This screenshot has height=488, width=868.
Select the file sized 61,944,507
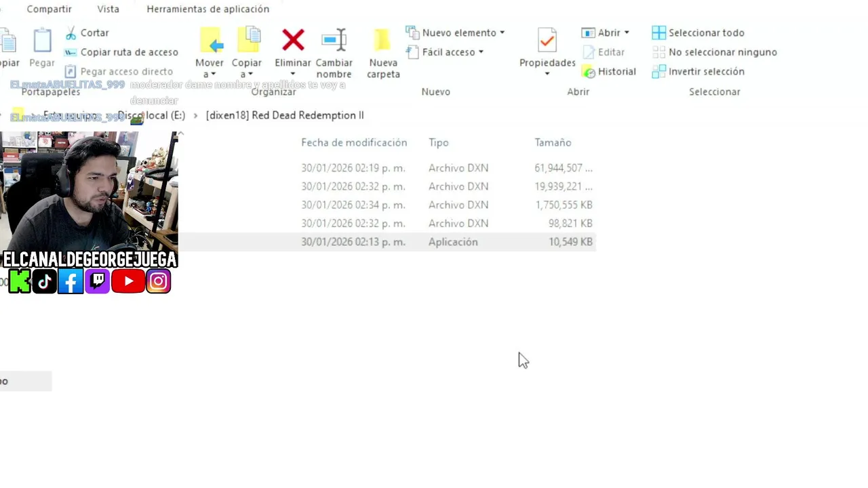tap(387, 168)
